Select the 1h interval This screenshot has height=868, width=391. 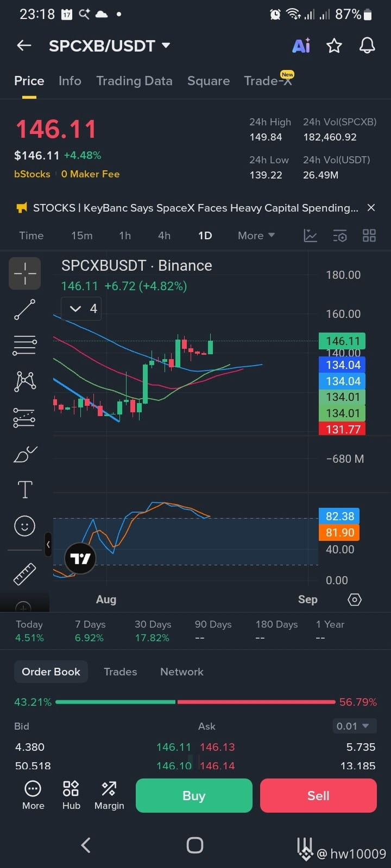tap(125, 235)
